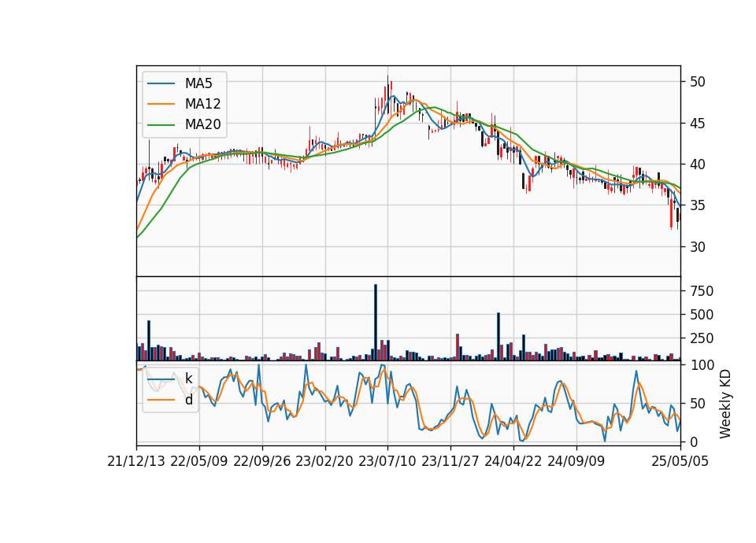Click the 24/09/09 date tick label
This screenshot has width=756, height=543.
pos(576,461)
